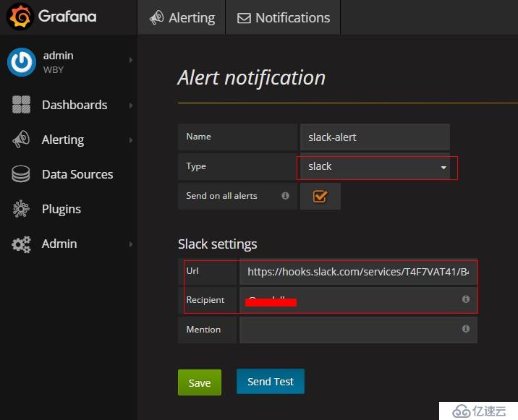Click the Alert notification page title

coord(251,78)
